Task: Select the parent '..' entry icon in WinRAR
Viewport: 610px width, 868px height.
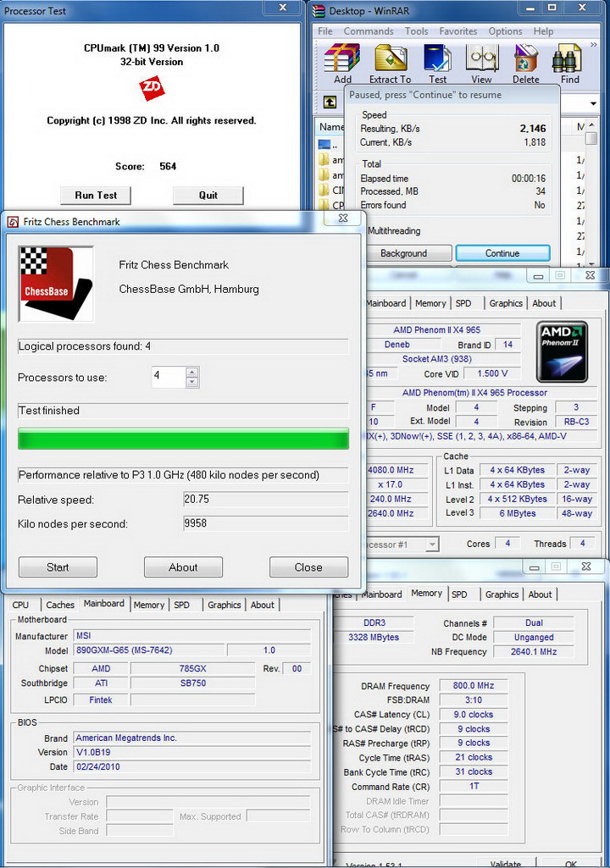Action: (324, 145)
